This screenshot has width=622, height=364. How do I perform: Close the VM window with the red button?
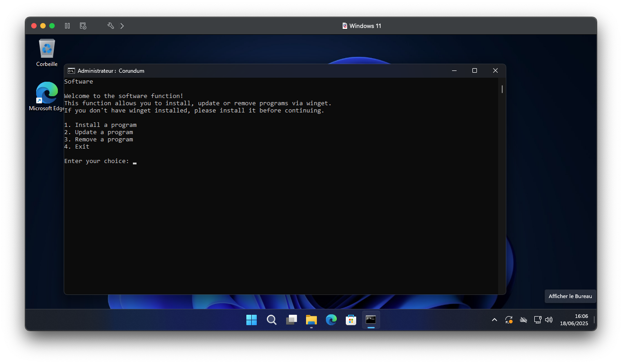pyautogui.click(x=34, y=26)
